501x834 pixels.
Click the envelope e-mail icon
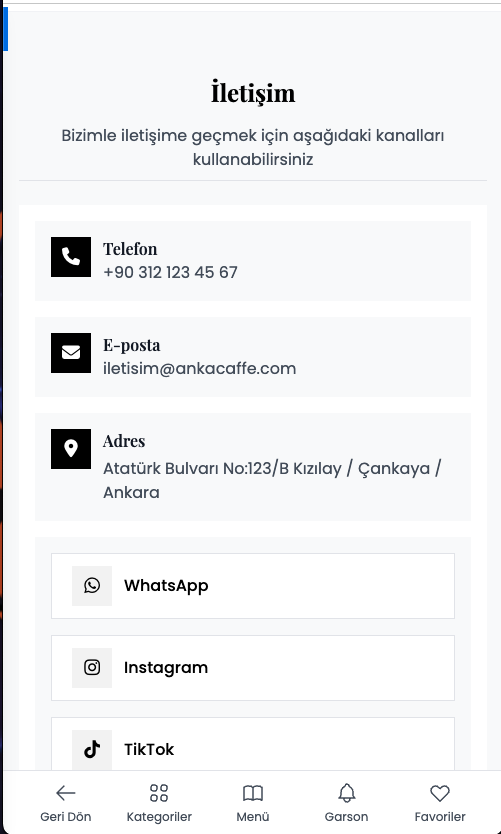click(71, 353)
